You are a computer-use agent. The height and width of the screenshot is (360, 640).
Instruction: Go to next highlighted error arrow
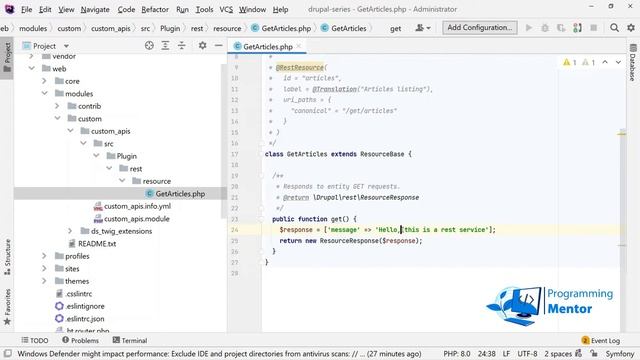(618, 62)
